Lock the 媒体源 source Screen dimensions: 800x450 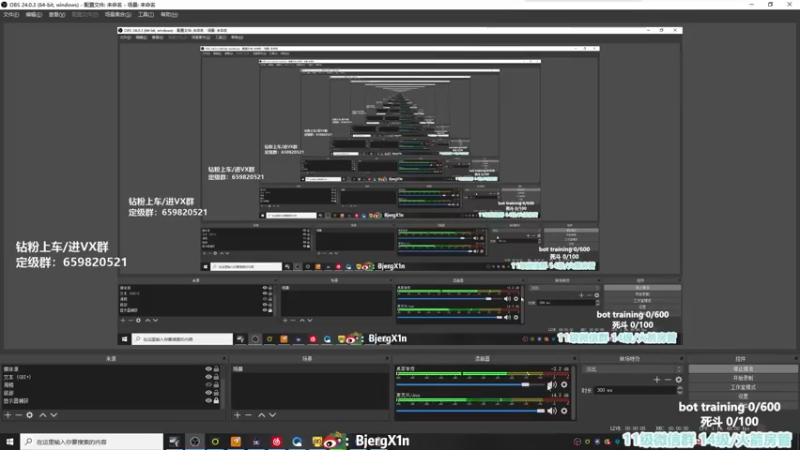[216, 369]
